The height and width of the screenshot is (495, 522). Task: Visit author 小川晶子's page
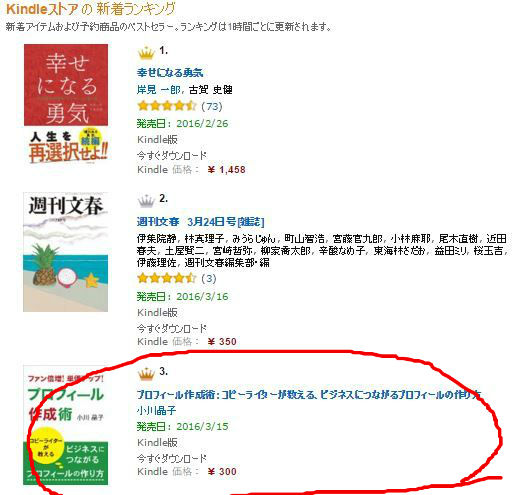pyautogui.click(x=156, y=410)
